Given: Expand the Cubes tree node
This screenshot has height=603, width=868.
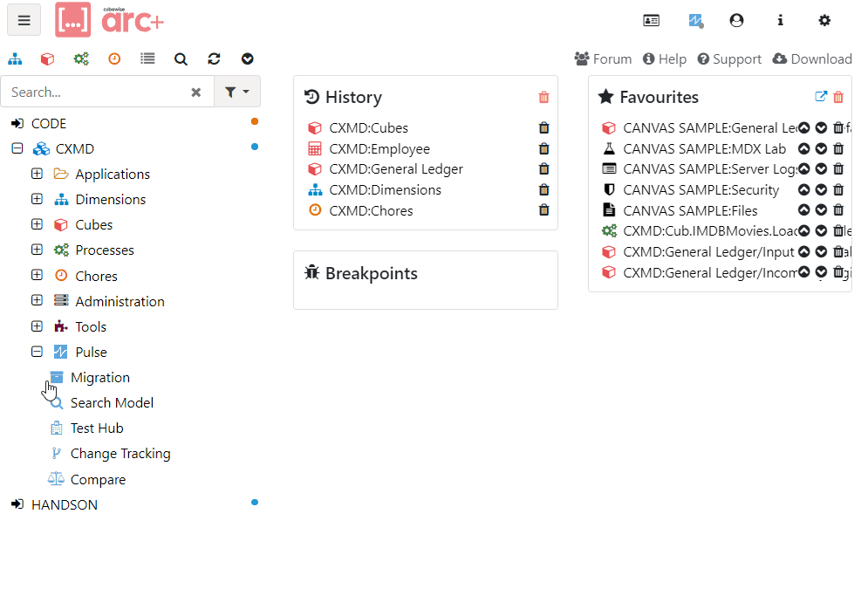Looking at the screenshot, I should coord(37,224).
